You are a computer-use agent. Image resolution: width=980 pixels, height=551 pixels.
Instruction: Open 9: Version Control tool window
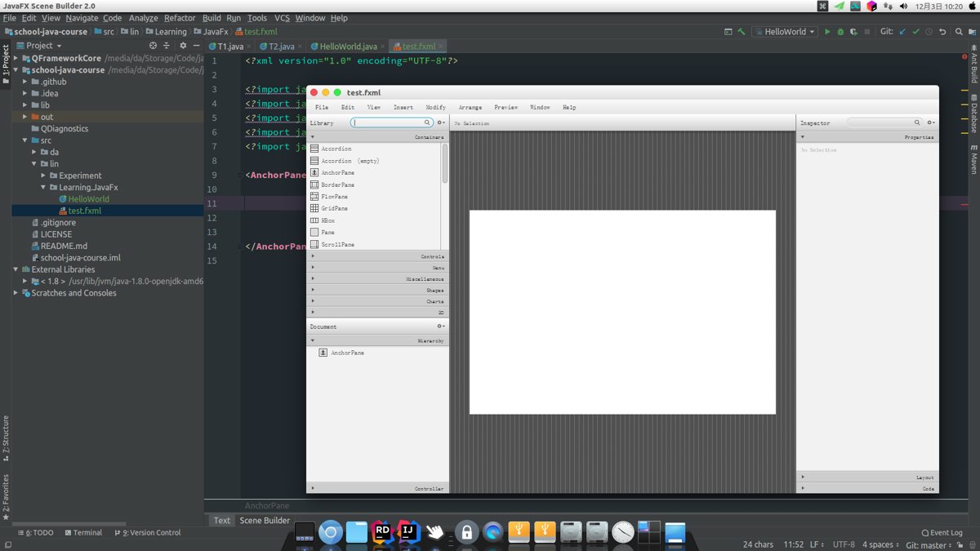(148, 533)
